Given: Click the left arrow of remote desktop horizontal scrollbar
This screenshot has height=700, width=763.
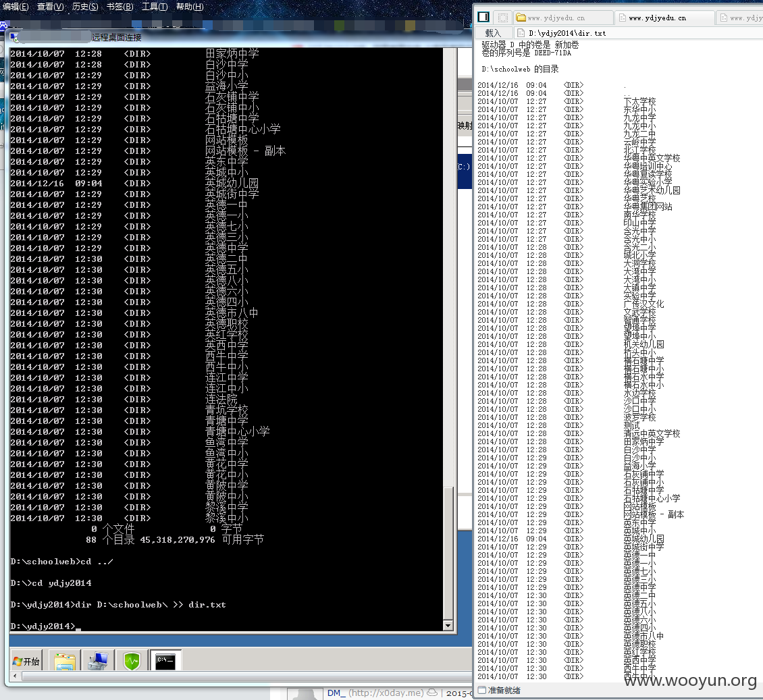Looking at the screenshot, I should pos(15,676).
